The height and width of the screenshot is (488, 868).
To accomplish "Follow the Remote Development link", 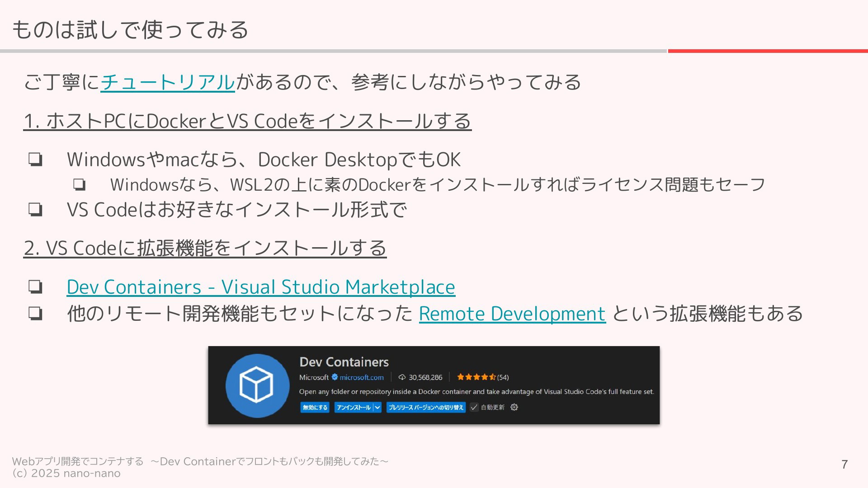I will [512, 314].
